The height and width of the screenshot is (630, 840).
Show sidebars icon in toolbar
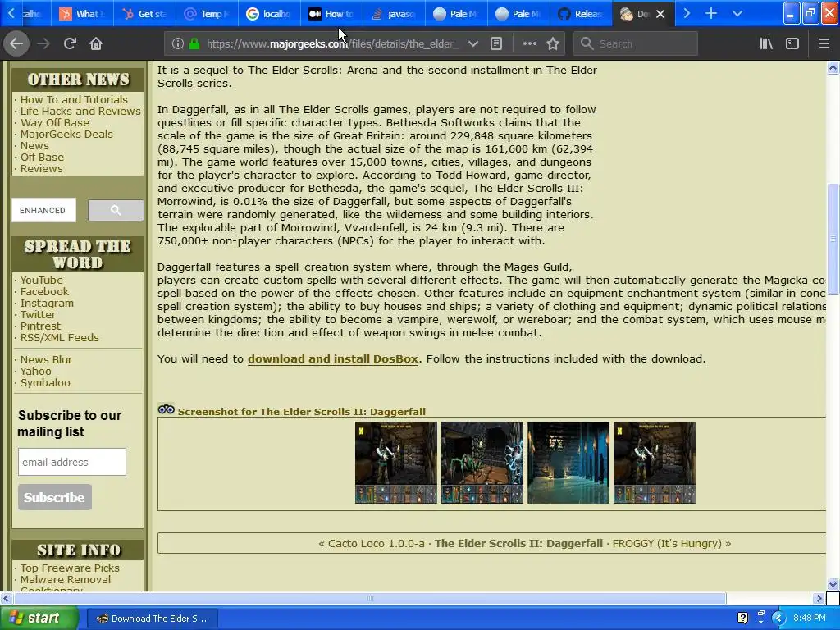click(792, 44)
